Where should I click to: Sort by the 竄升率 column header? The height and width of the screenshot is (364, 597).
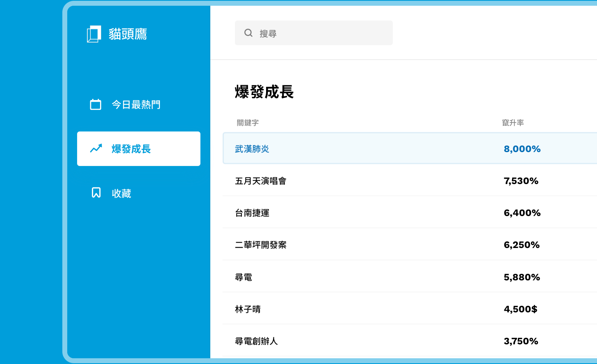[513, 123]
